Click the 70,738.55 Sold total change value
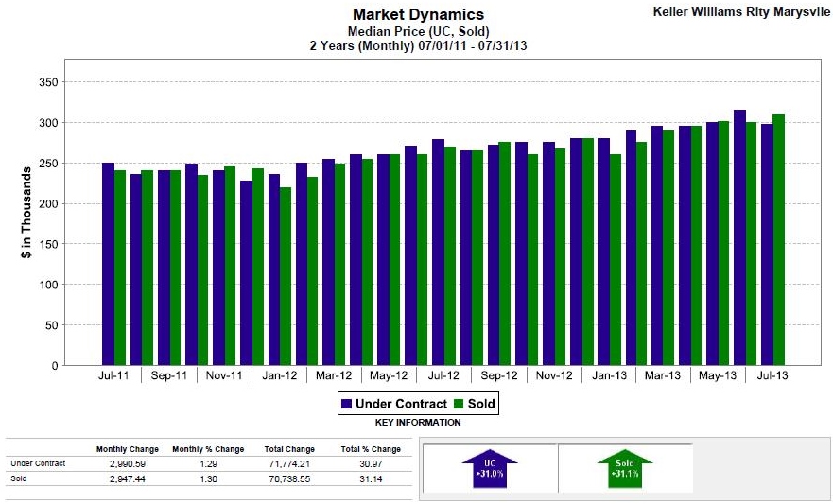The height and width of the screenshot is (504, 833). tap(288, 478)
